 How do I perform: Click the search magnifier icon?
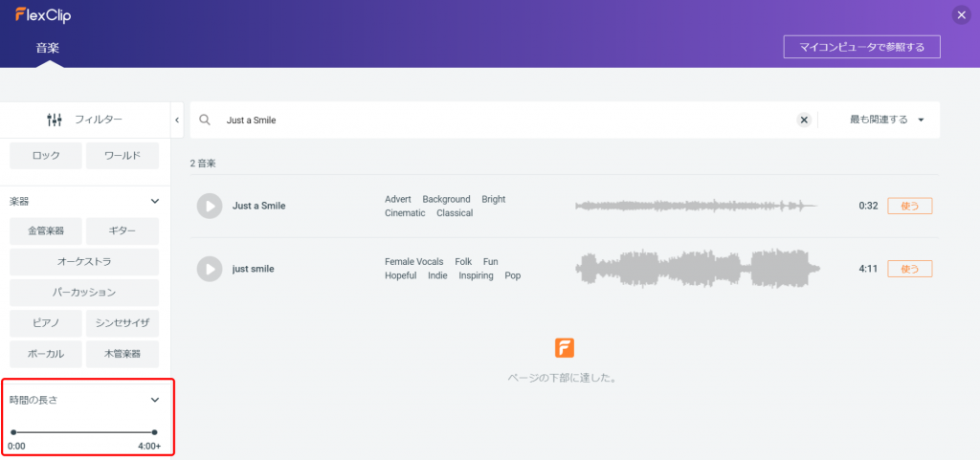tap(205, 120)
